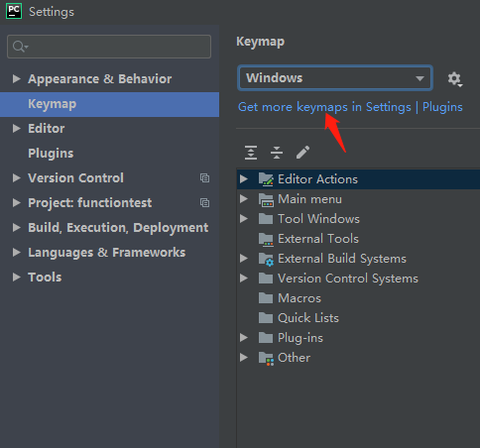480x448 pixels.
Task: Expand the Editor Actions tree node arrow
Action: [x=244, y=179]
